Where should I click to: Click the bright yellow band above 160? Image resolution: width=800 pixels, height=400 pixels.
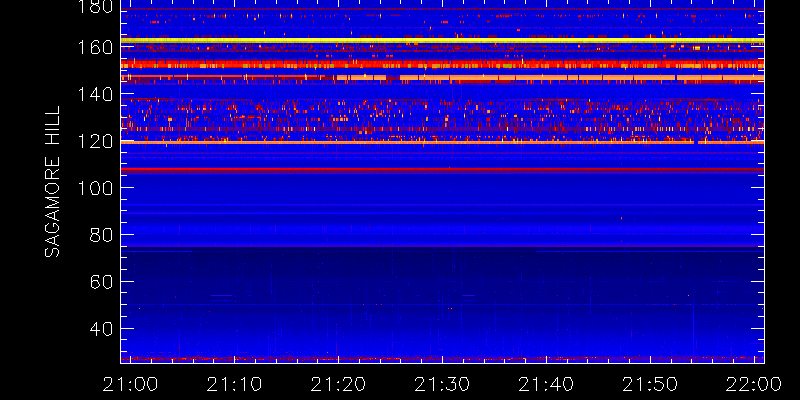442,40
